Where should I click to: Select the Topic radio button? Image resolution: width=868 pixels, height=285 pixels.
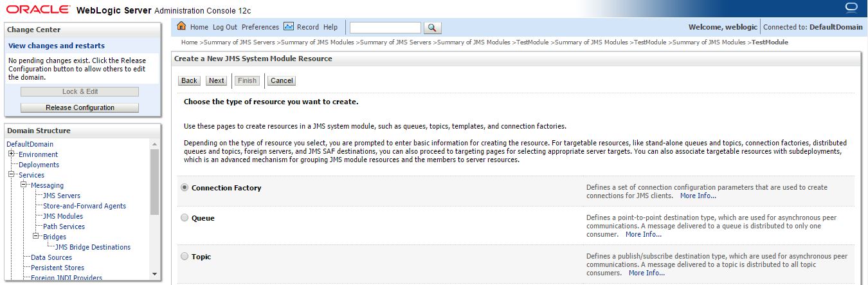pos(185,257)
